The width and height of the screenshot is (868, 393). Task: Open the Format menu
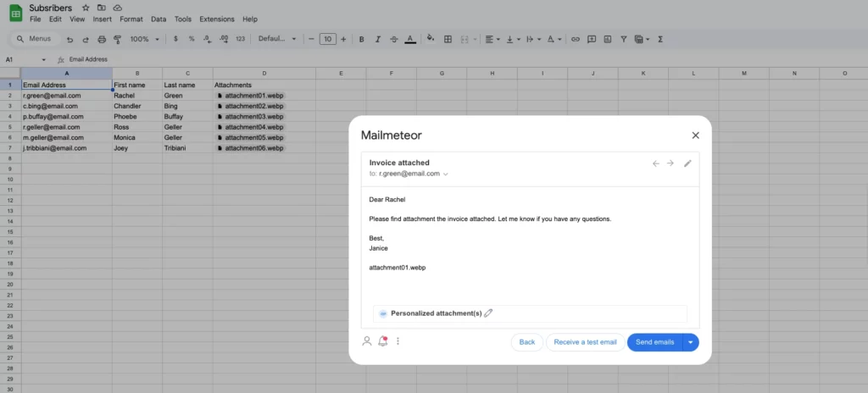(x=131, y=19)
